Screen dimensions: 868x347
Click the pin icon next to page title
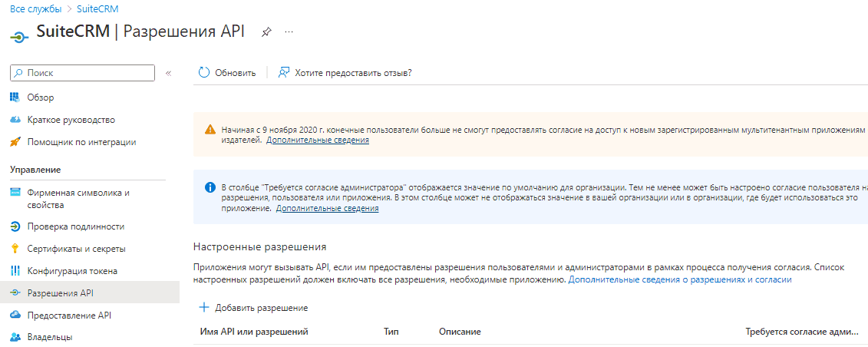[266, 32]
